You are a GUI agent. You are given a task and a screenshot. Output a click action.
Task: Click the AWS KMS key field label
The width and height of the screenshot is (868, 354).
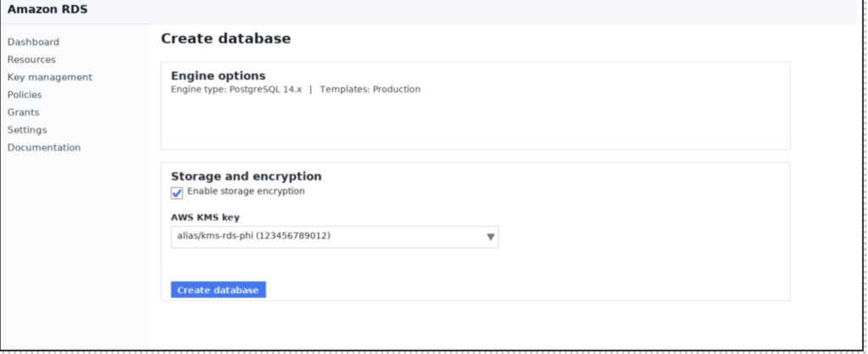(x=205, y=218)
